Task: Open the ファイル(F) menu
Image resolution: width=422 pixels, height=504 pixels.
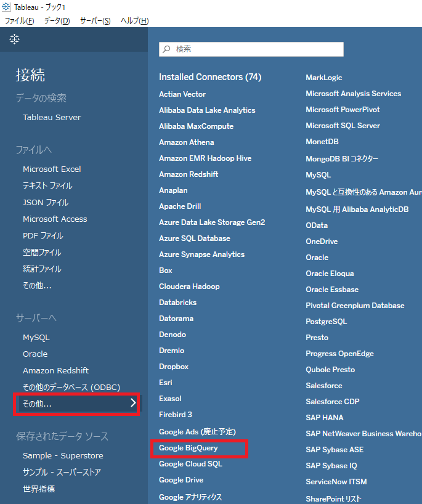Action: click(19, 21)
